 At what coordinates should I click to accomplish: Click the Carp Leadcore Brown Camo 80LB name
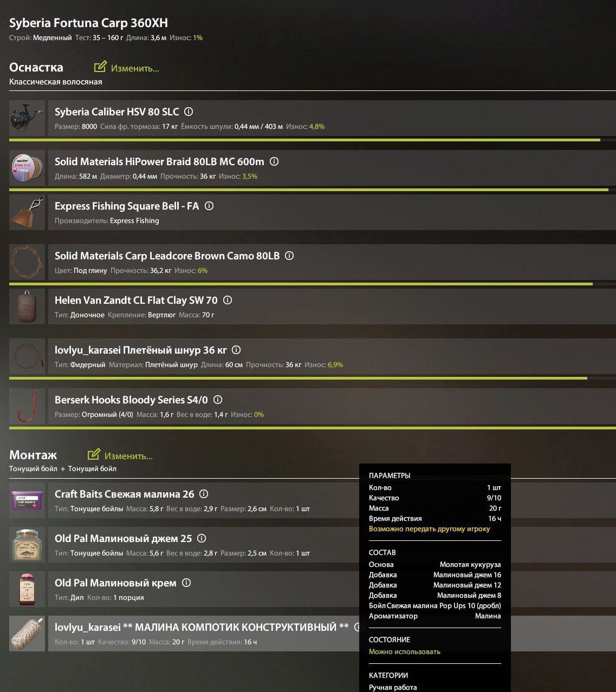coord(167,256)
